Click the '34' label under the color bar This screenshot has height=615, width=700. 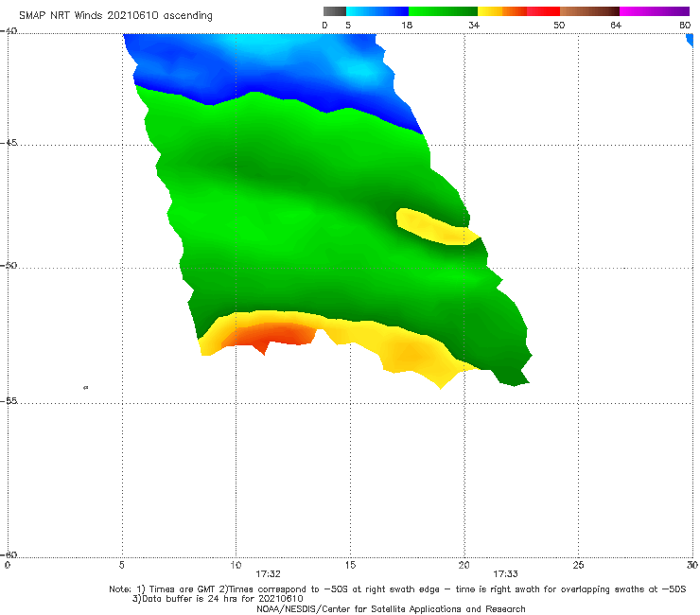click(x=474, y=25)
